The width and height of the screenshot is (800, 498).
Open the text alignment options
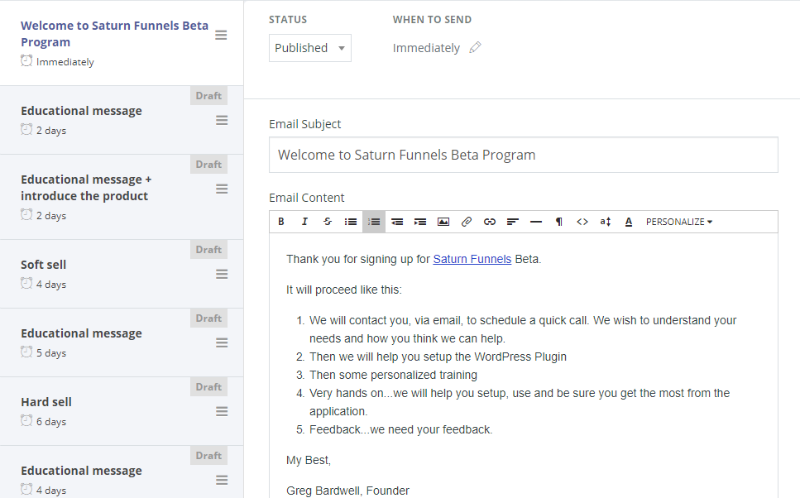tap(513, 221)
